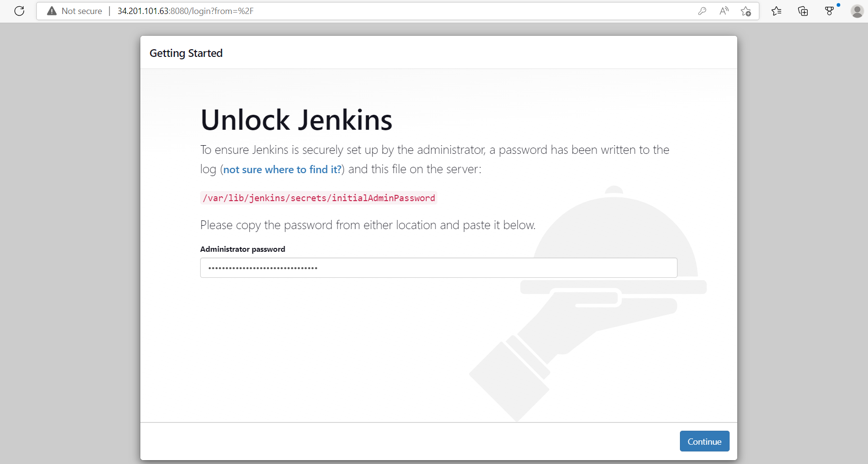Click the Administrator password label

[x=243, y=249]
